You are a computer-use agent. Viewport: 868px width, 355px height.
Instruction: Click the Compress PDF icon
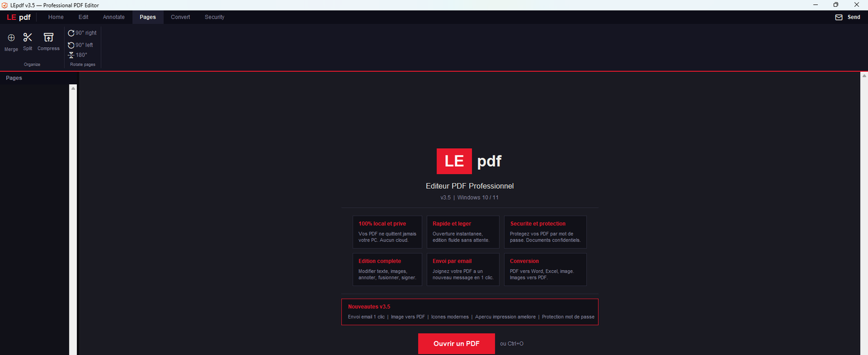[48, 37]
